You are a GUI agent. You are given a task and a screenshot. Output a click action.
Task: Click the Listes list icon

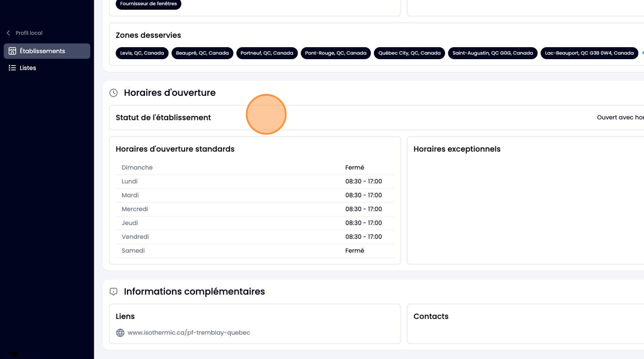point(12,68)
